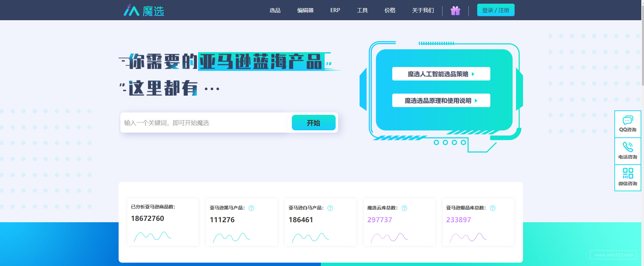Click the purple value 233897
Image resolution: width=644 pixels, height=266 pixels.
tap(459, 220)
